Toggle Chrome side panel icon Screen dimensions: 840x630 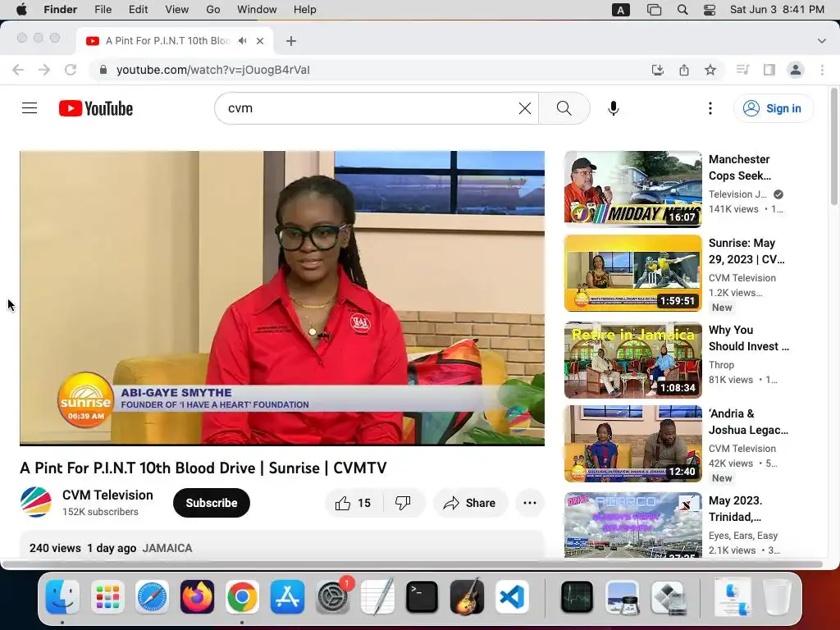click(769, 70)
